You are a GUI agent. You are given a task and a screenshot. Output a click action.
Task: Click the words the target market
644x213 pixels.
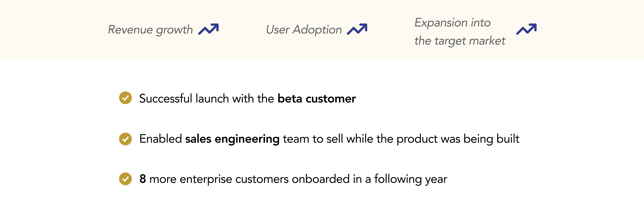pyautogui.click(x=460, y=41)
